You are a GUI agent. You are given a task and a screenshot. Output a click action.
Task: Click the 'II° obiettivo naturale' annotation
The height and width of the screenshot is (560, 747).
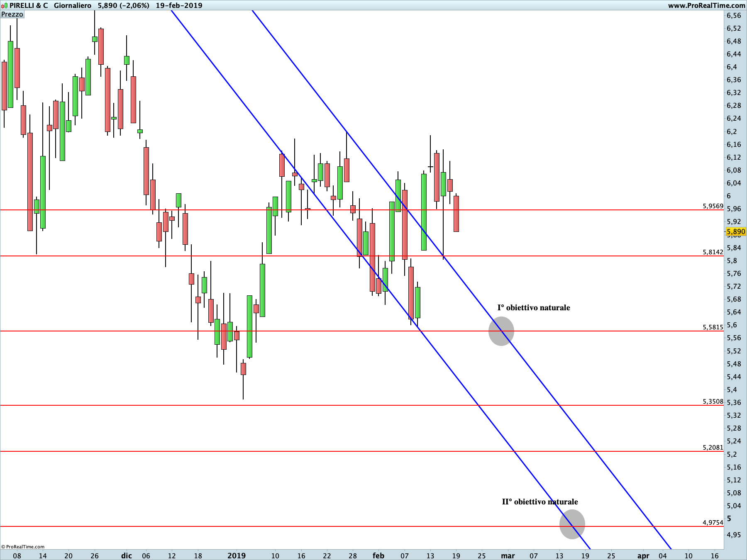click(540, 502)
